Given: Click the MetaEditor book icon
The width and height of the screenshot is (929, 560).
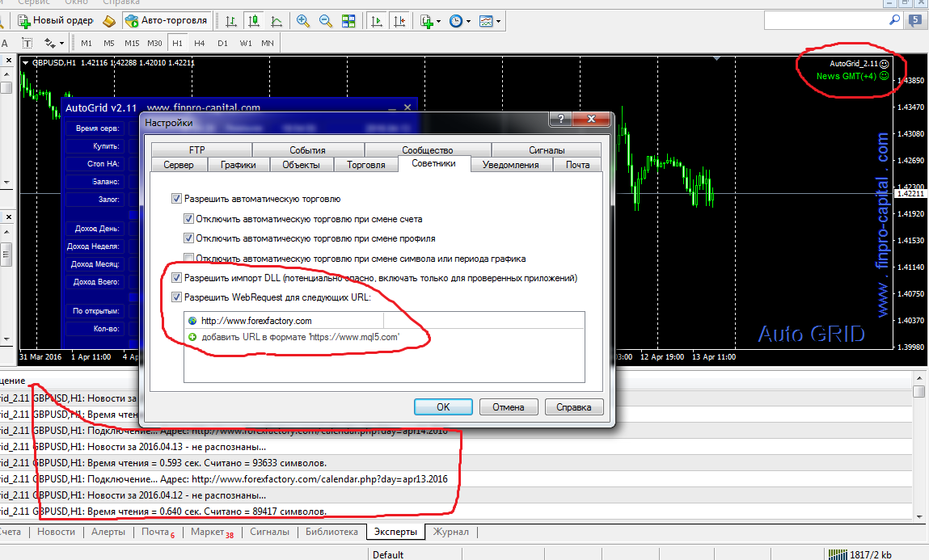Looking at the screenshot, I should (x=109, y=21).
